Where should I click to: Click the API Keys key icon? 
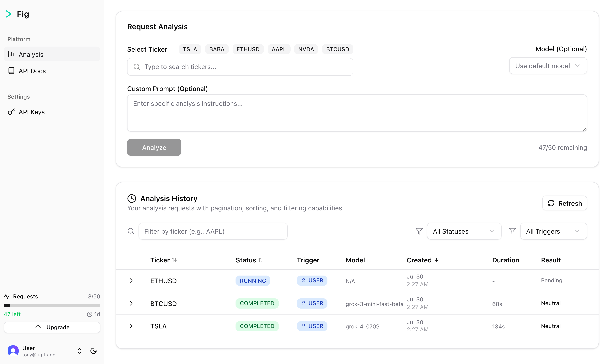11,112
